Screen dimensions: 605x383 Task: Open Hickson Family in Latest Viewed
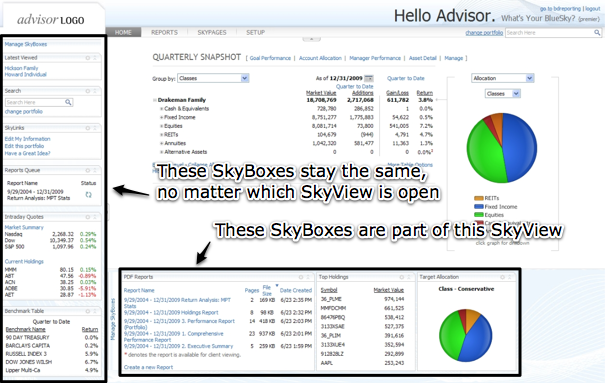pos(21,68)
